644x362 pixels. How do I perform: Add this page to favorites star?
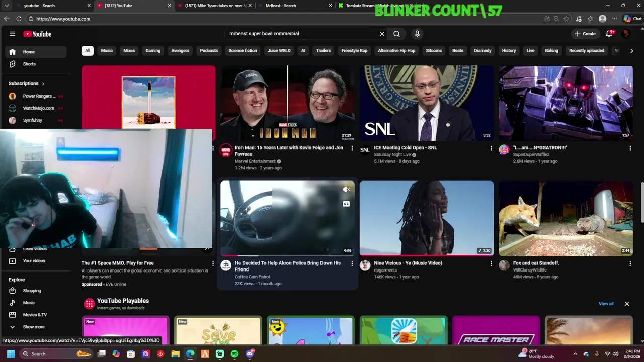567,19
